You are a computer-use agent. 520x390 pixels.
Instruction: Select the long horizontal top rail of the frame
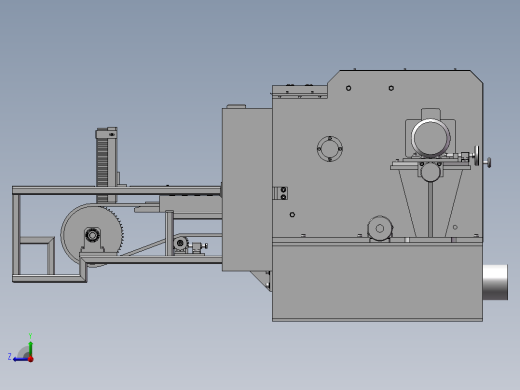pyautogui.click(x=117, y=190)
